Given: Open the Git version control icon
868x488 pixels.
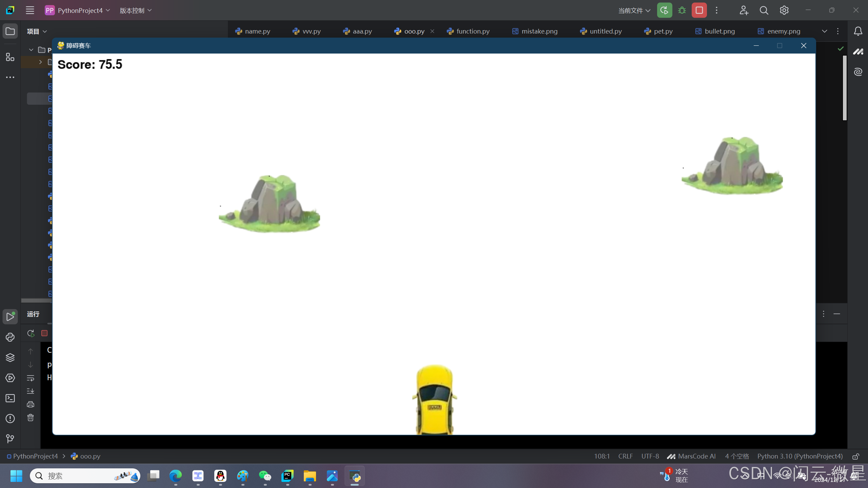Looking at the screenshot, I should click(x=10, y=439).
